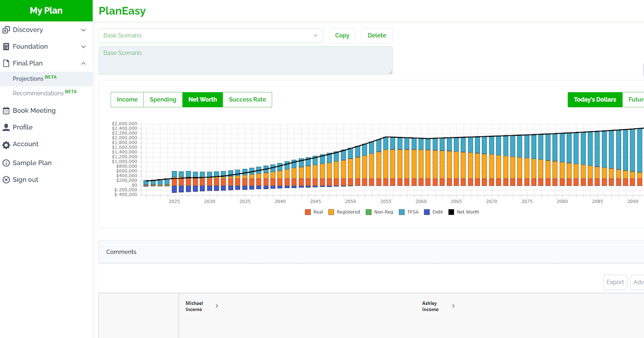Click the Discovery sidebar icon
This screenshot has height=338, width=644.
point(6,30)
